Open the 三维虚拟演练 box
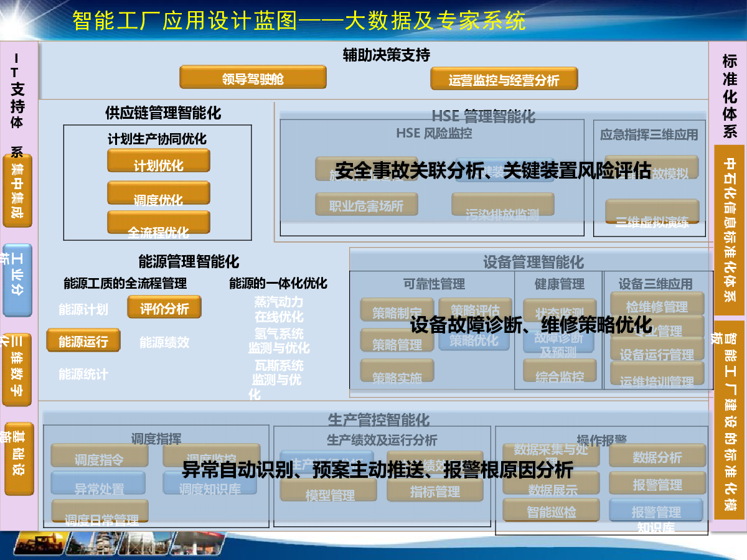 click(x=652, y=212)
